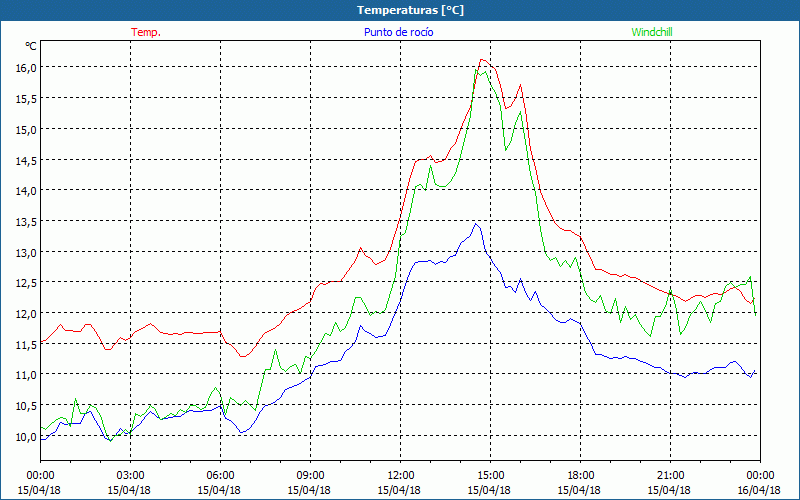This screenshot has width=800, height=500.
Task: Click the 12,0 y-axis value
Action: (26, 313)
